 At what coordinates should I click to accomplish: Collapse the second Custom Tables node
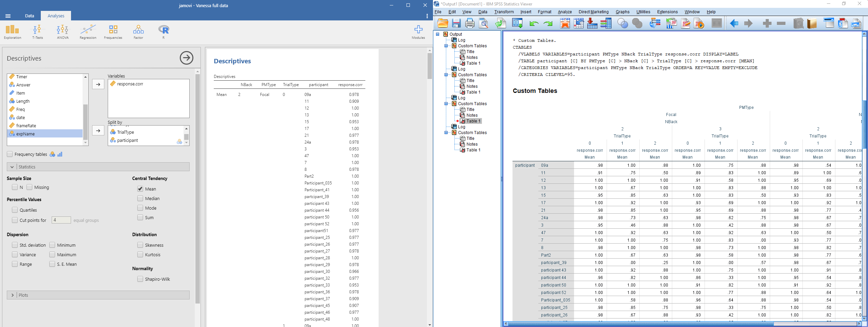click(446, 75)
